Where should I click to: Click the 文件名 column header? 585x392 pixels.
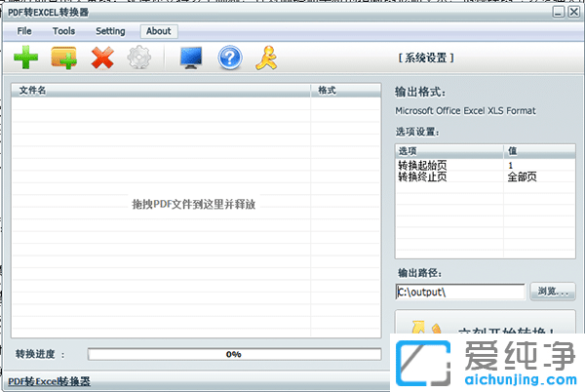(161, 91)
